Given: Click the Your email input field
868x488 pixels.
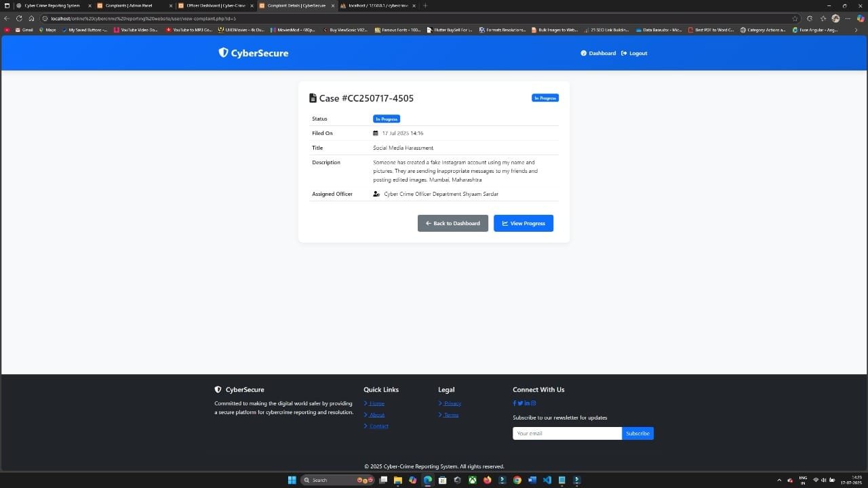Looking at the screenshot, I should pos(567,433).
